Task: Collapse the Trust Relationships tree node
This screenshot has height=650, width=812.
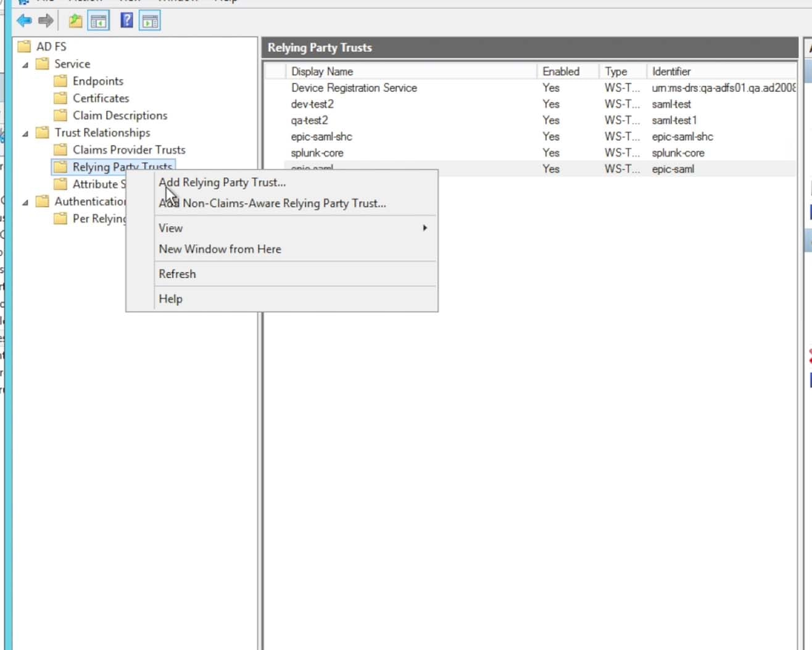Action: [x=25, y=133]
